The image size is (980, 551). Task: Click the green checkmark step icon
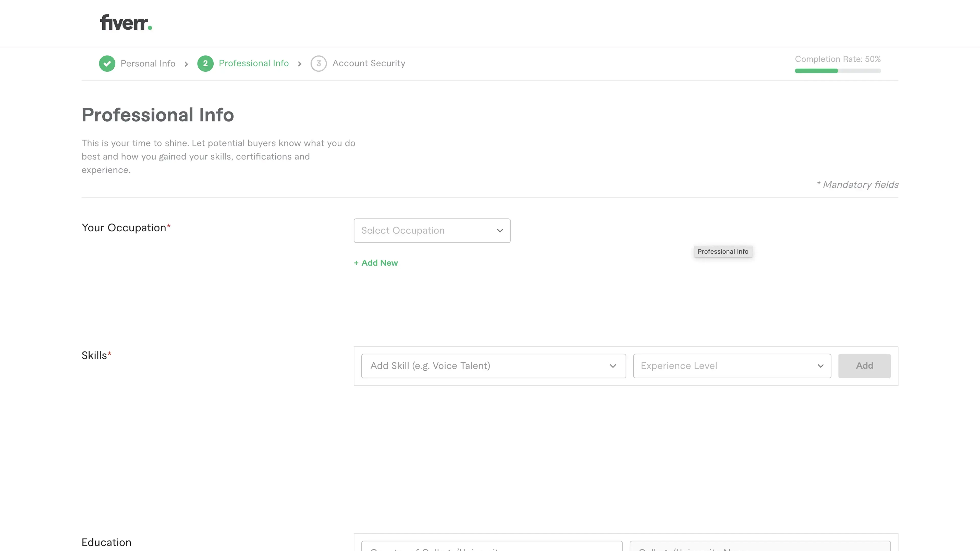pyautogui.click(x=107, y=64)
